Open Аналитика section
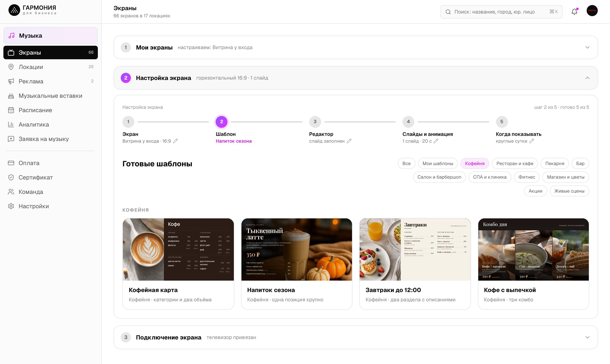Viewport: 610px width, 364px height. (x=51, y=124)
